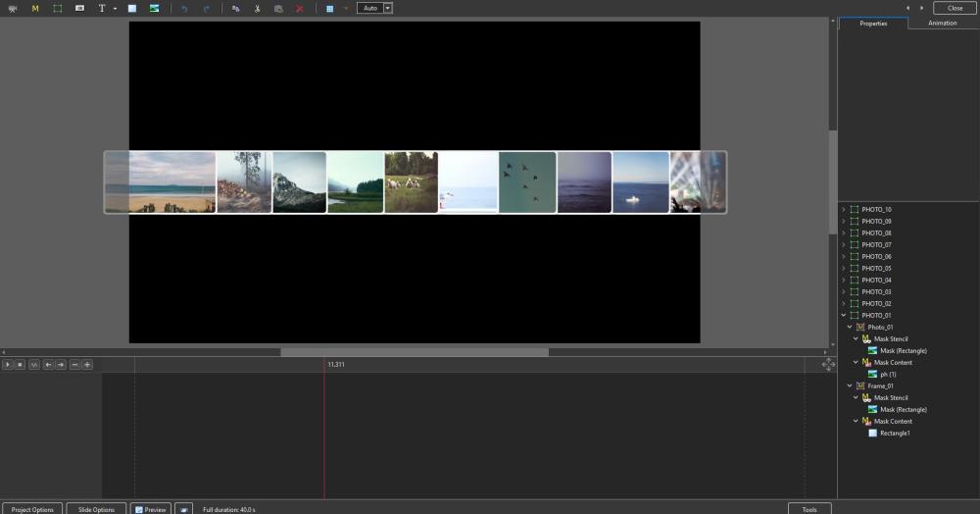Click the Preview button
The width and height of the screenshot is (980, 514).
click(151, 509)
